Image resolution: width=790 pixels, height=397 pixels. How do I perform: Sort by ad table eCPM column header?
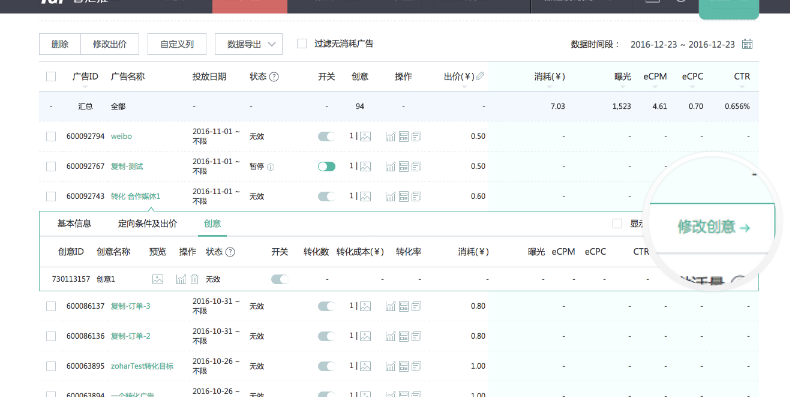pyautogui.click(x=655, y=77)
